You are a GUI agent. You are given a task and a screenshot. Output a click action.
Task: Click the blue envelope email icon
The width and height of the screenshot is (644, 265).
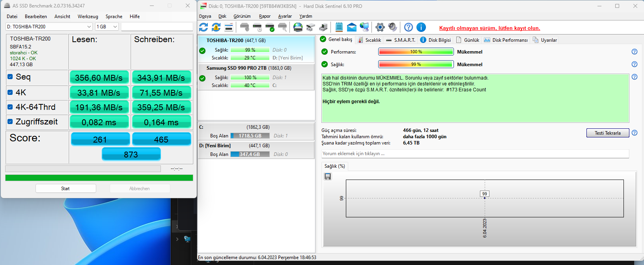[x=352, y=27]
